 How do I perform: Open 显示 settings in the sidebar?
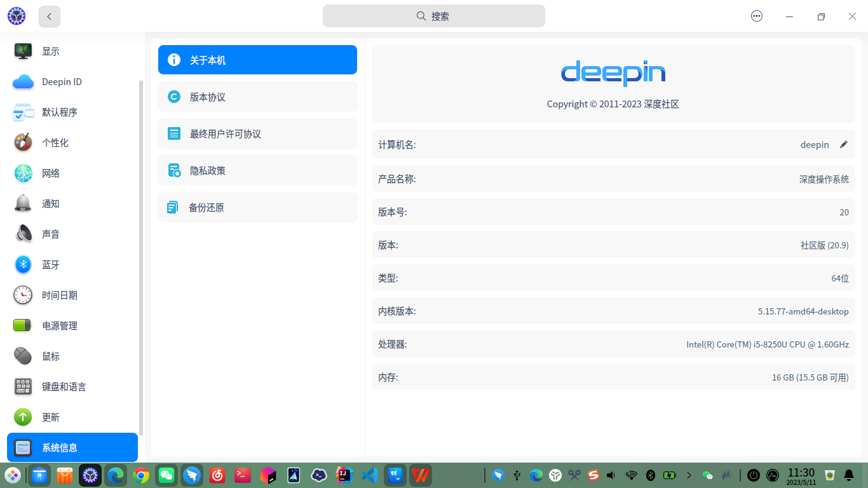click(x=72, y=51)
